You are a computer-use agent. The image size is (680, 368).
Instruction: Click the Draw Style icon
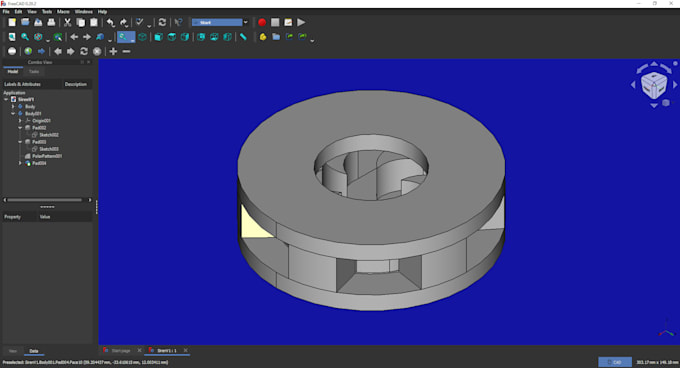(38, 37)
